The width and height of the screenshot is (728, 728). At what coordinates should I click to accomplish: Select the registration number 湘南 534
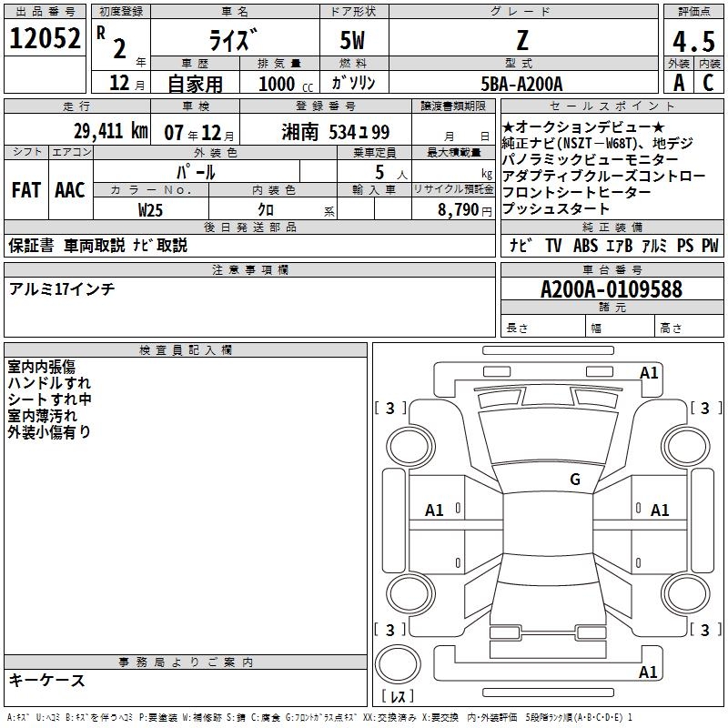point(335,133)
